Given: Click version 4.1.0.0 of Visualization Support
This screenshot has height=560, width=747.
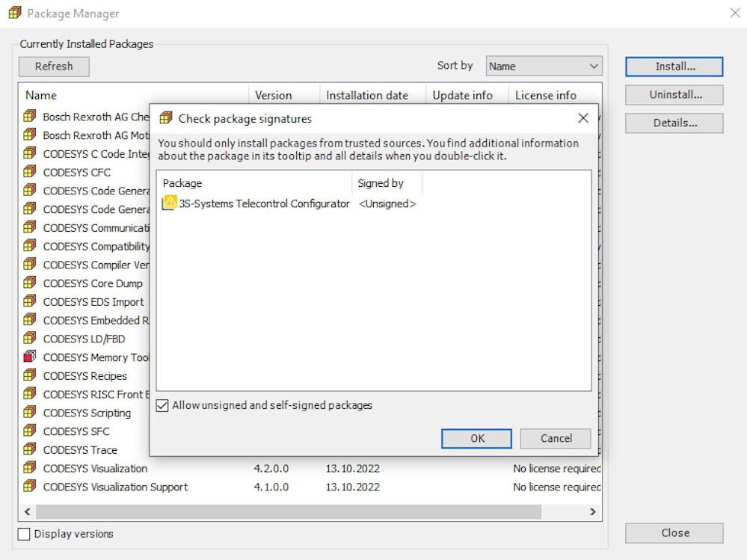Looking at the screenshot, I should [271, 487].
